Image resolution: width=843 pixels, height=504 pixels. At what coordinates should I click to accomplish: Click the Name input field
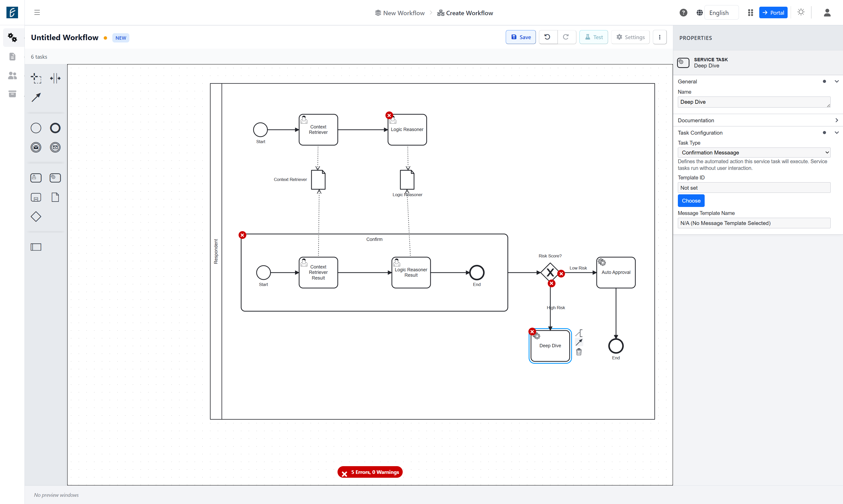(754, 102)
